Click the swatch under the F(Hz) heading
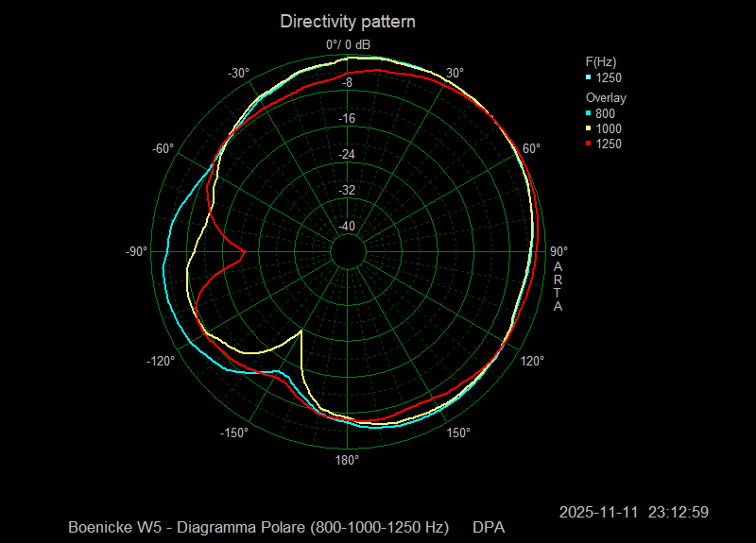756x543 pixels. pos(589,77)
